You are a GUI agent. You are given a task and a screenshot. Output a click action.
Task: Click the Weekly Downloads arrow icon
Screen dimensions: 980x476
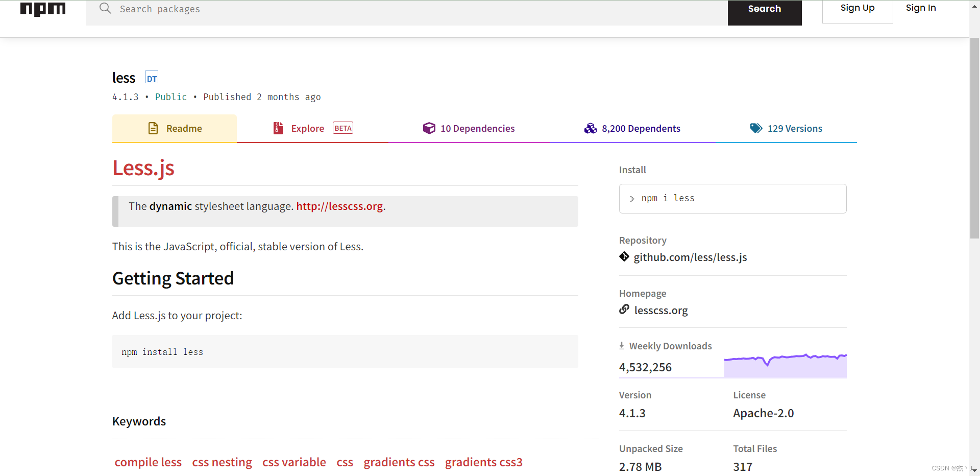point(622,346)
